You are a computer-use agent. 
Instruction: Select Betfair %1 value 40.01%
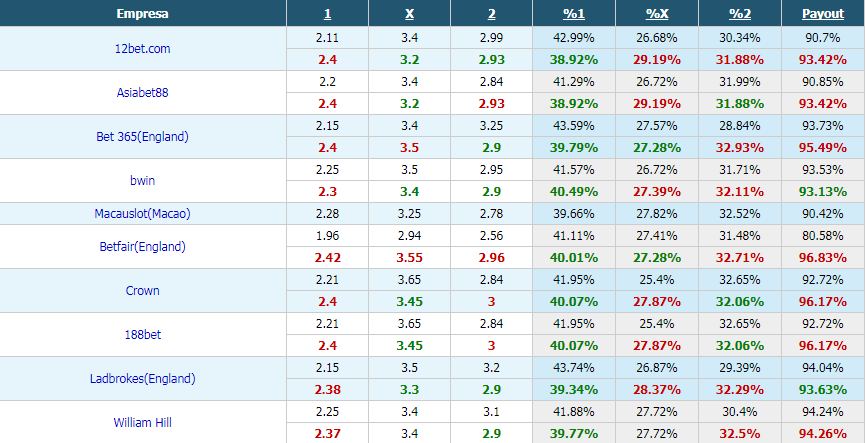click(x=574, y=257)
